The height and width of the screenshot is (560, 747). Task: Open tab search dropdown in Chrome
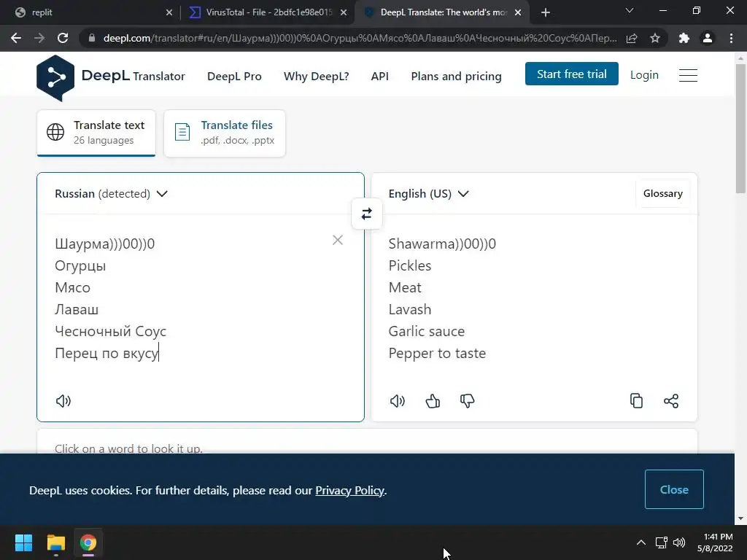[630, 10]
